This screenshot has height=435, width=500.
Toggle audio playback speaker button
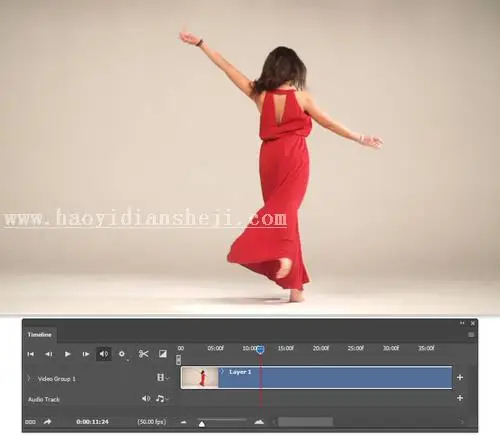104,354
